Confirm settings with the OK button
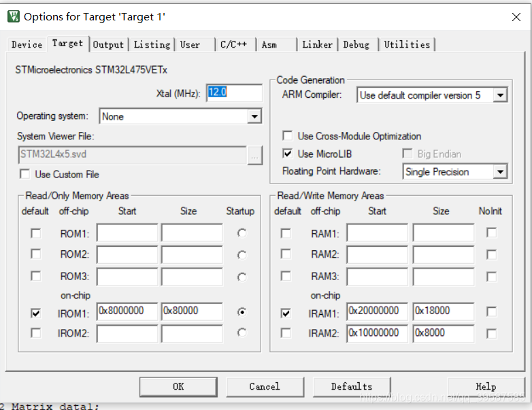Image resolution: width=532 pixels, height=410 pixels. 178,387
